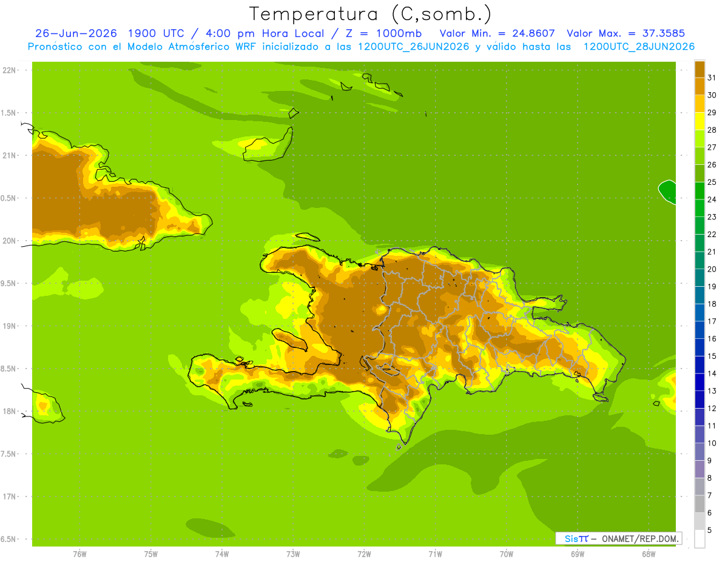Click the amber swatch between 29 and 30
Image resolution: width=728 pixels, height=562 pixels.
pos(699,104)
